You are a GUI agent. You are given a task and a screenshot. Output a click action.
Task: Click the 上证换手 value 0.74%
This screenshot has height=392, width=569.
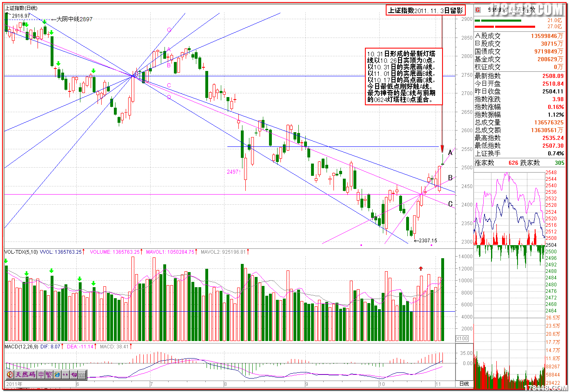pos(556,153)
